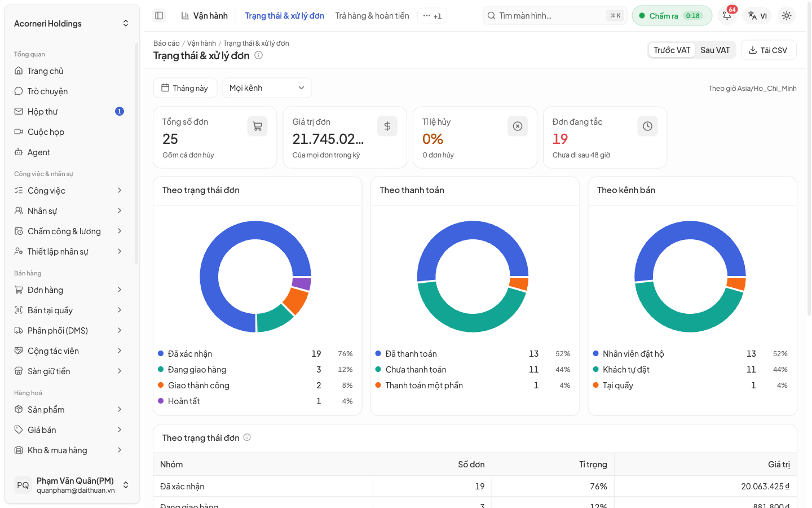Expand the Kho & mua hàng sidebar group
This screenshot has width=812, height=508.
click(x=69, y=450)
